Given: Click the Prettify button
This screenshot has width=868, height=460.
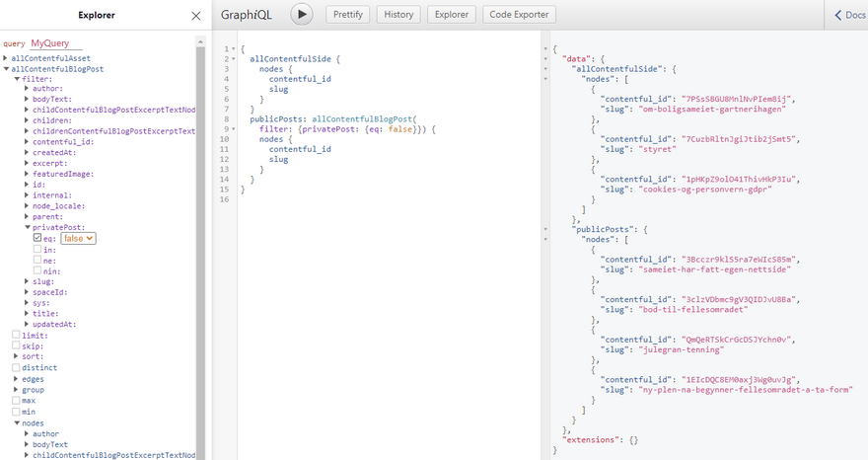Looking at the screenshot, I should click(346, 15).
